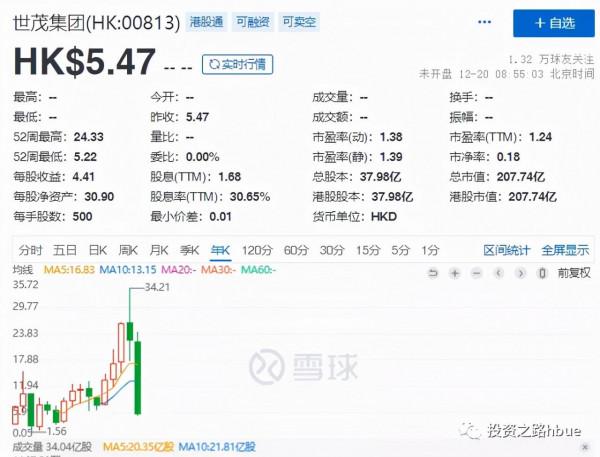This screenshot has height=457, width=600.
Task: Select the 周K chart tab
Action: pos(128,250)
